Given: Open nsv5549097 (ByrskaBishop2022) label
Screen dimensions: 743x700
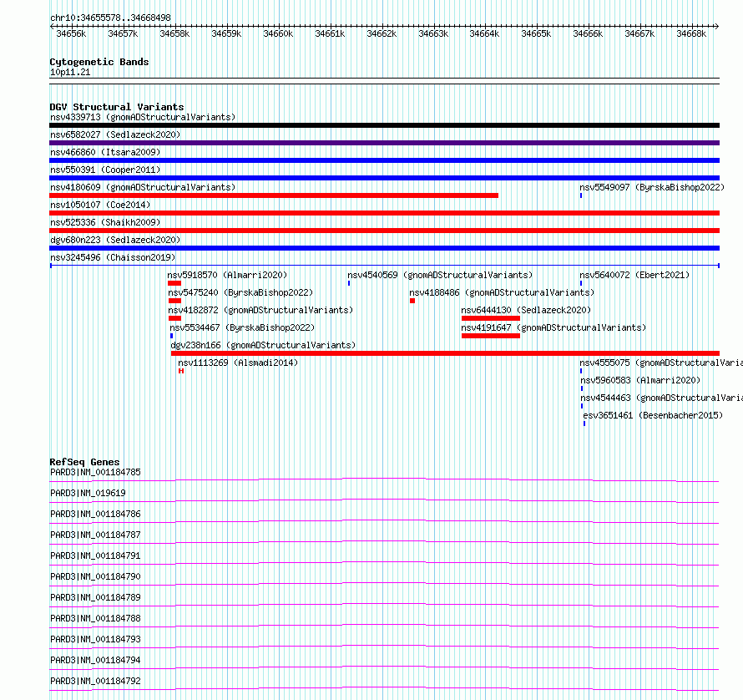Looking at the screenshot, I should pyautogui.click(x=652, y=187).
